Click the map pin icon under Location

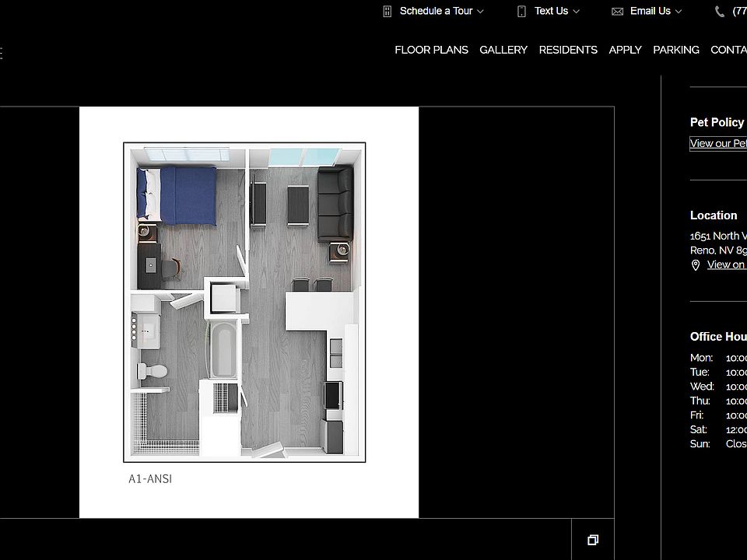696,265
